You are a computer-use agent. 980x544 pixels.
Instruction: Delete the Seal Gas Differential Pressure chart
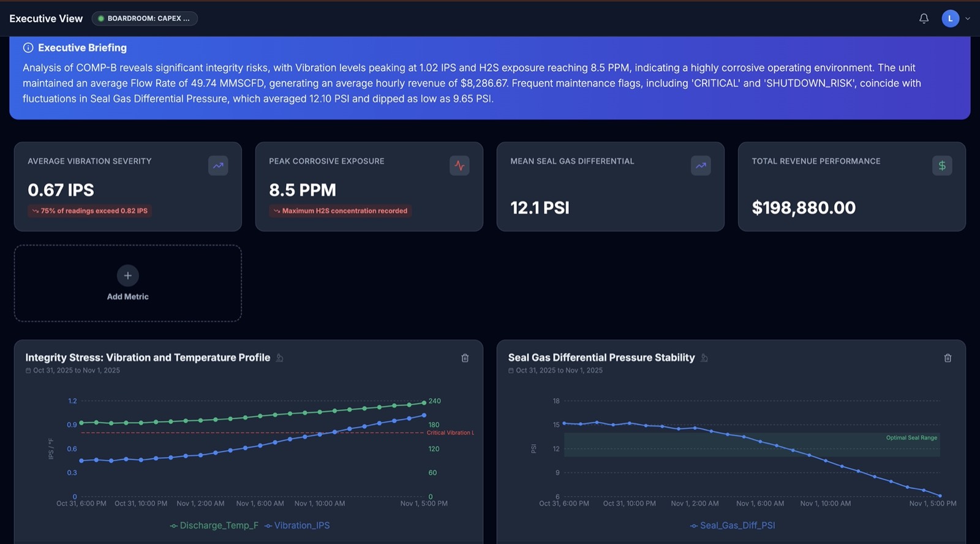point(948,358)
